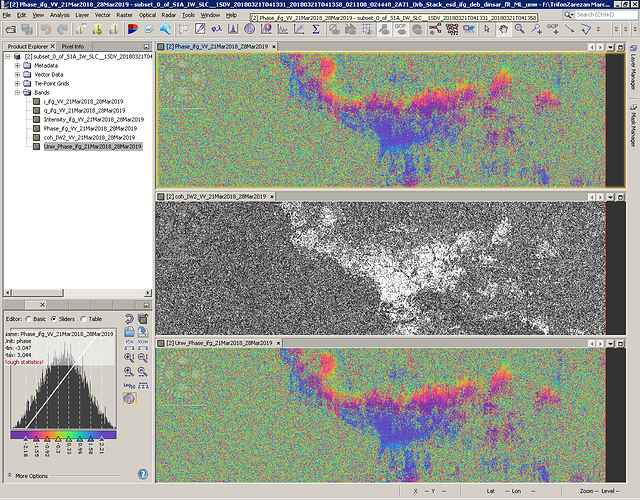Screen dimensions: 640x500
Task: Select the coh_IW2_VV_21Mar2018_28Mar2019 band
Action: click(89, 138)
